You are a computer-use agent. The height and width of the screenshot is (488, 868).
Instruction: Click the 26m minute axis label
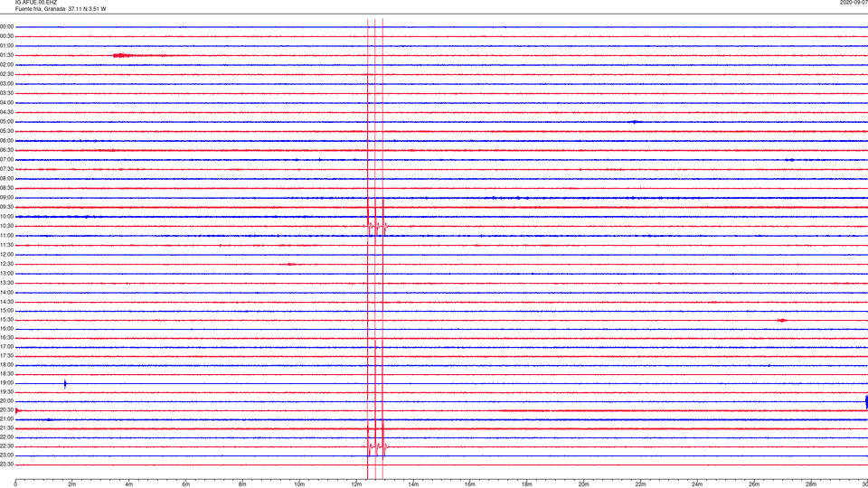point(754,484)
